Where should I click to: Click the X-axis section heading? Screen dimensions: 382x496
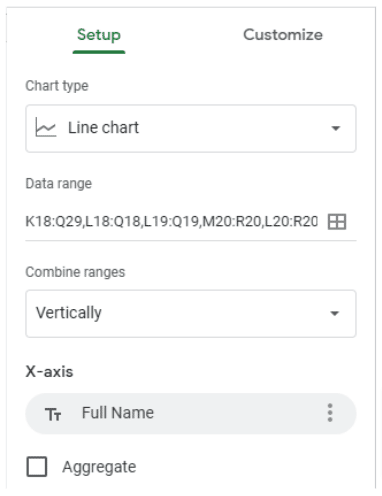49,371
